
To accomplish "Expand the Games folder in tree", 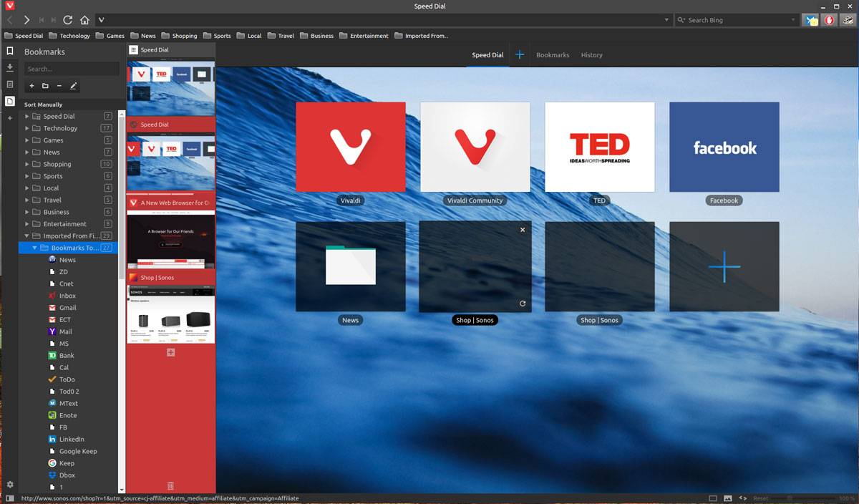I will pos(27,140).
